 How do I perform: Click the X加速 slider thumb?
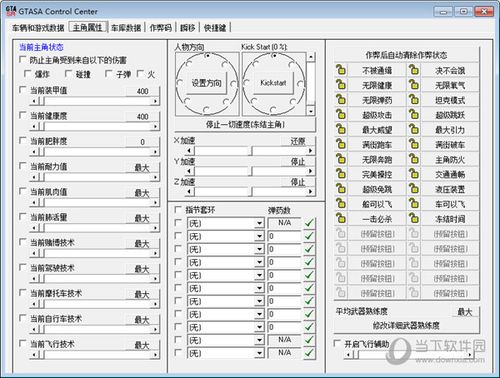(252, 151)
